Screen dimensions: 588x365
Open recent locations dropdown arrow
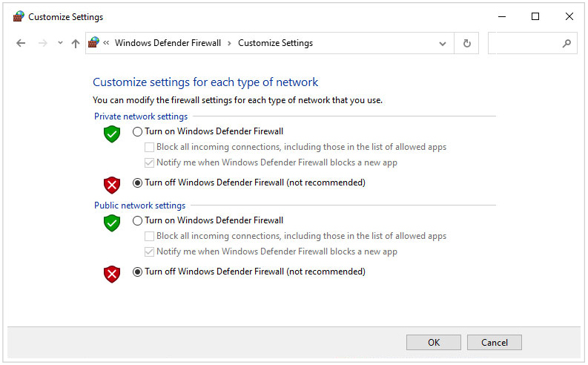pyautogui.click(x=60, y=43)
